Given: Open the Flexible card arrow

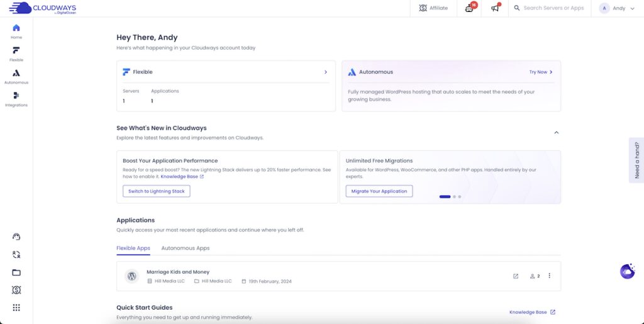Looking at the screenshot, I should click(x=326, y=72).
